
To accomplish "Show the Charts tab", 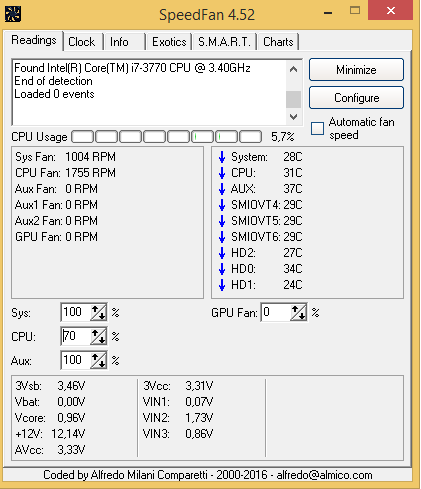I will click(278, 42).
